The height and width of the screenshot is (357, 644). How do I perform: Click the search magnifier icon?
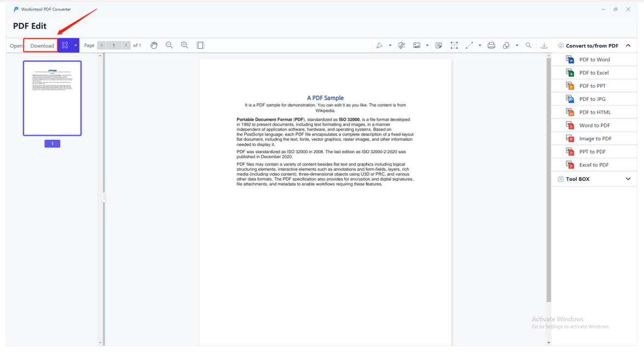coord(528,46)
